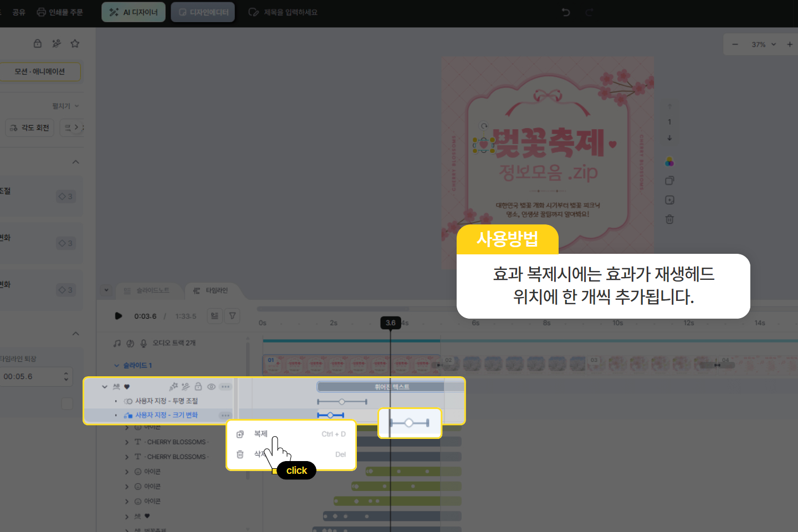Click the page color palette icon
The width and height of the screenshot is (798, 532).
click(x=669, y=162)
